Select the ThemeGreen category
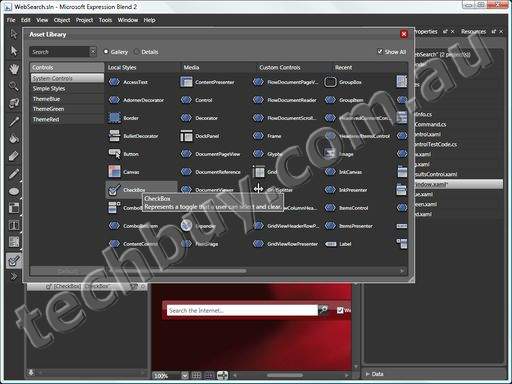 coord(67,109)
